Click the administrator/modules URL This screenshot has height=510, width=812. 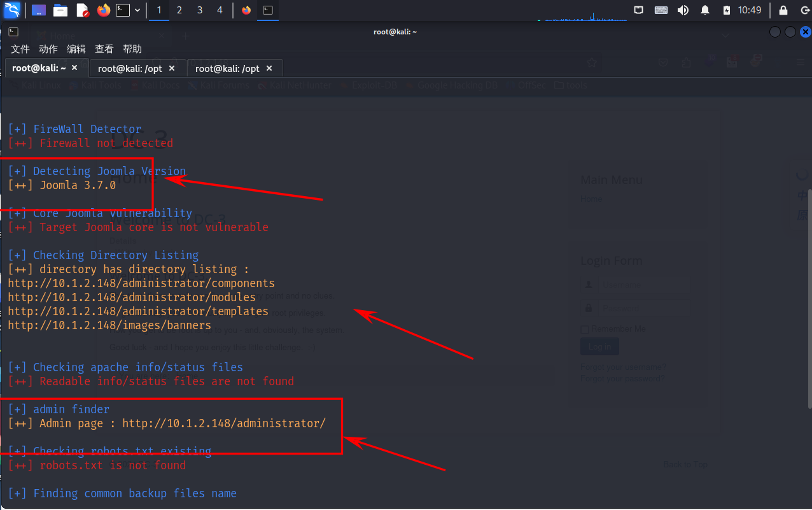click(x=132, y=297)
